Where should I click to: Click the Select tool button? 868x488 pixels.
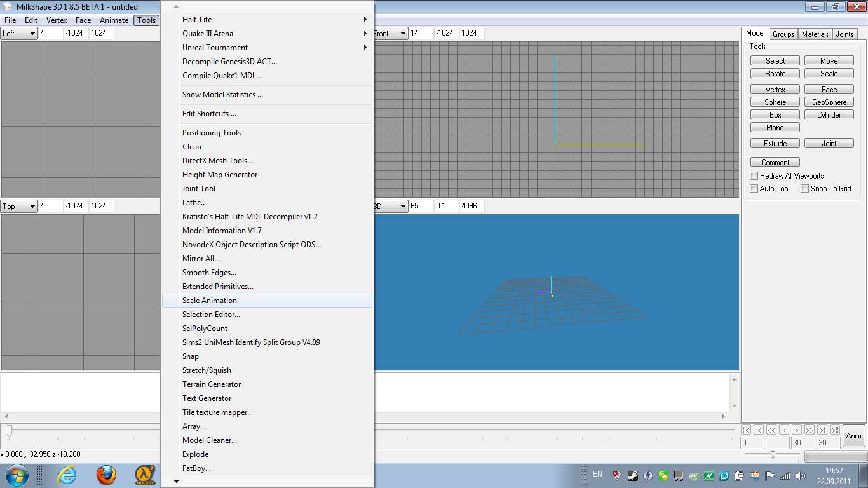(x=775, y=61)
